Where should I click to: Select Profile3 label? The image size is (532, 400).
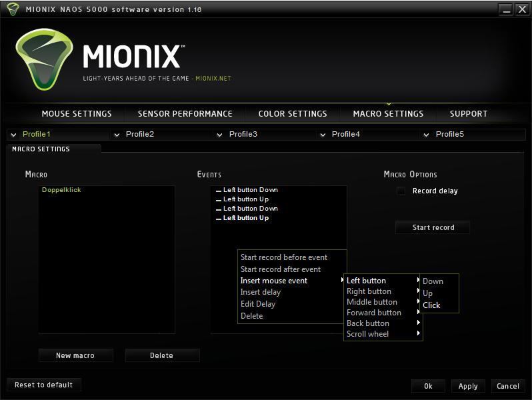243,134
